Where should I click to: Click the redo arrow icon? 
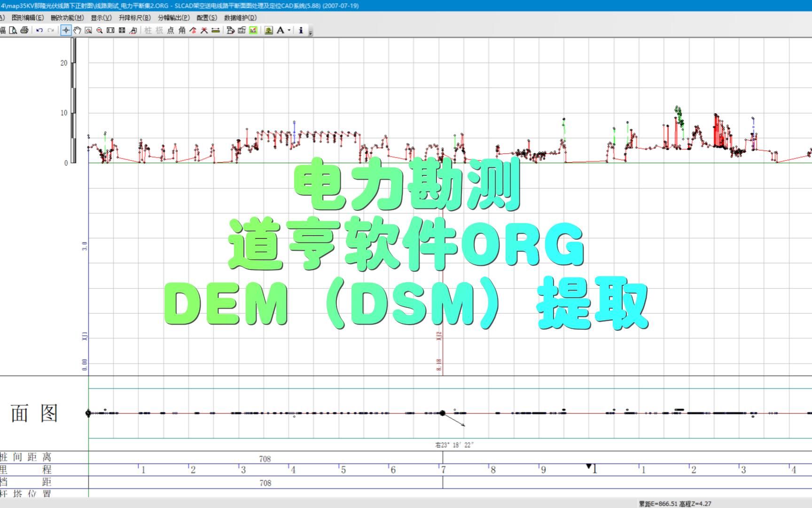(x=51, y=30)
